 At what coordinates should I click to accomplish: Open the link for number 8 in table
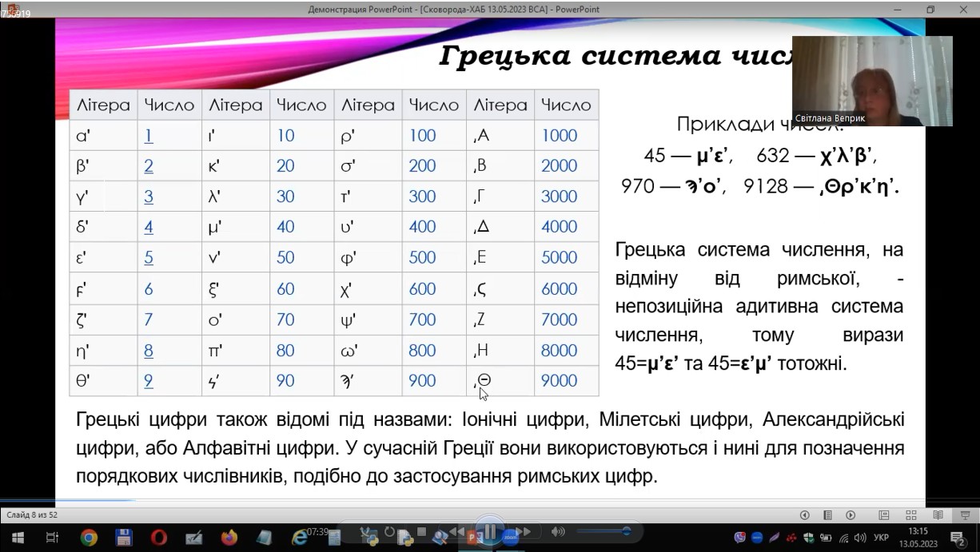point(149,351)
